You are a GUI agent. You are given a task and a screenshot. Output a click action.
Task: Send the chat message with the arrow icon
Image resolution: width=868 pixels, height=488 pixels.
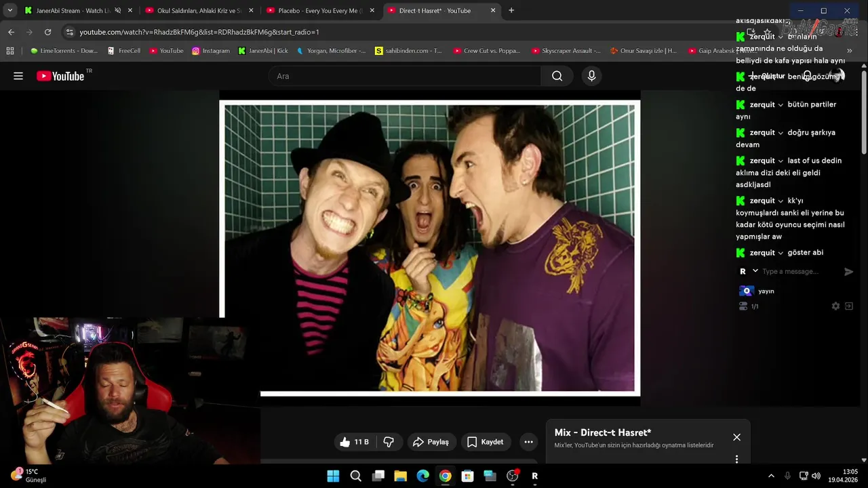point(848,271)
